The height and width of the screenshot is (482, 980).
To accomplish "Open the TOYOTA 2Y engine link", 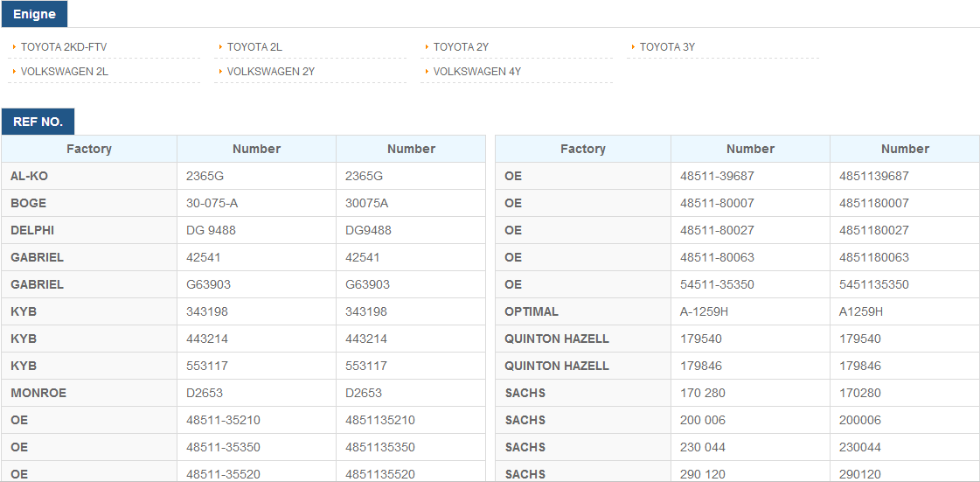I will [x=462, y=47].
